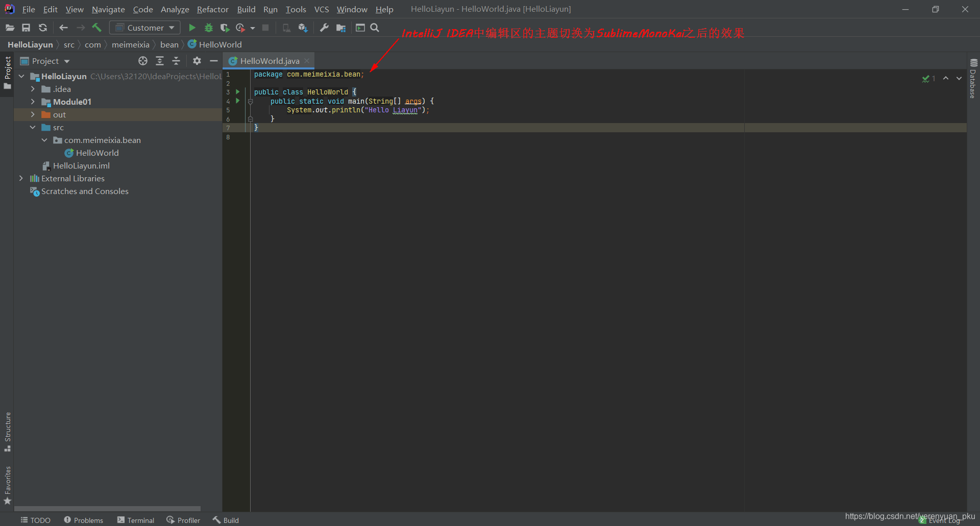
Task: Click the Synchronize refresh icon
Action: pos(43,28)
